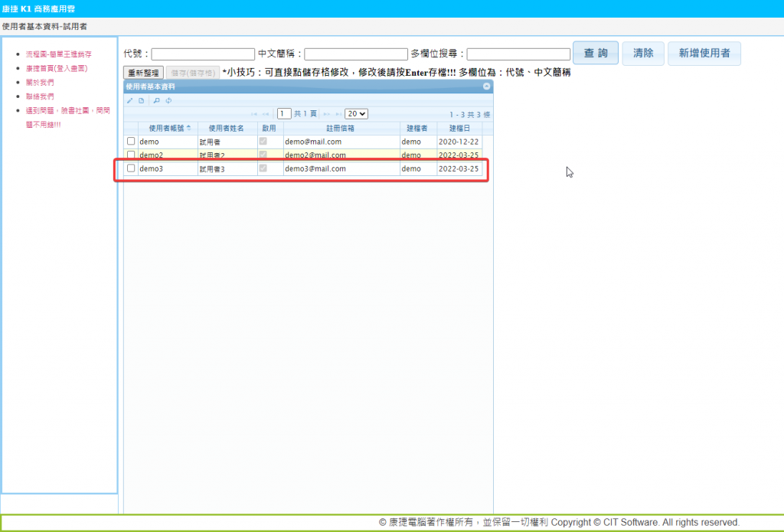This screenshot has width=784, height=532.
Task: Click the pencil edit icon in grid toolbar
Action: (x=130, y=100)
